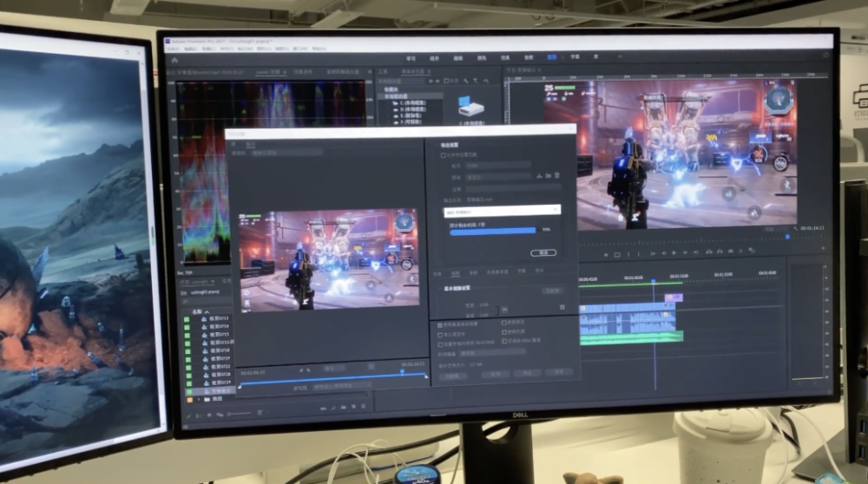
Task: Click the find magnifier icon at Project panel bottom
Action: [x=334, y=409]
